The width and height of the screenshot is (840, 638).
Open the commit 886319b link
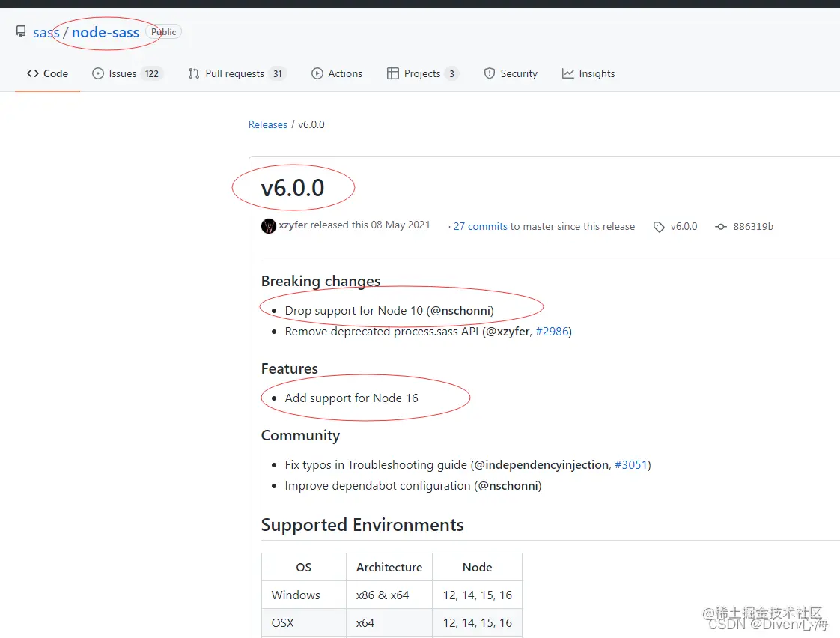(x=753, y=227)
